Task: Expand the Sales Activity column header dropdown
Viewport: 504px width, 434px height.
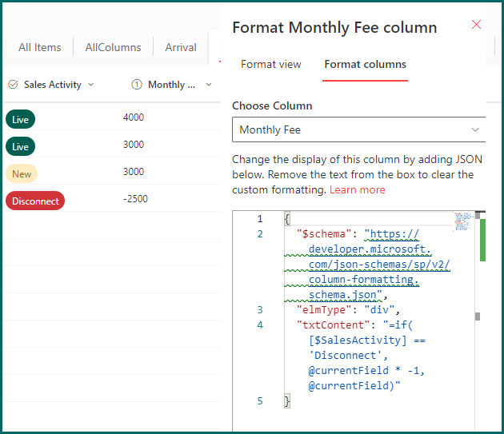Action: tap(90, 85)
